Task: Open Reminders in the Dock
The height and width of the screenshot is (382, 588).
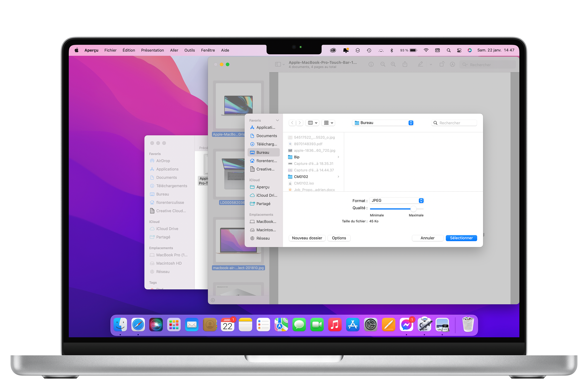Action: point(263,325)
